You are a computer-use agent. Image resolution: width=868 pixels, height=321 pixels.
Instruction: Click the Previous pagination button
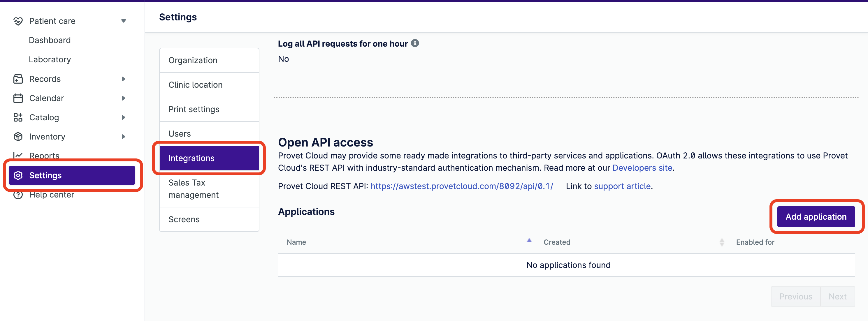tap(795, 297)
